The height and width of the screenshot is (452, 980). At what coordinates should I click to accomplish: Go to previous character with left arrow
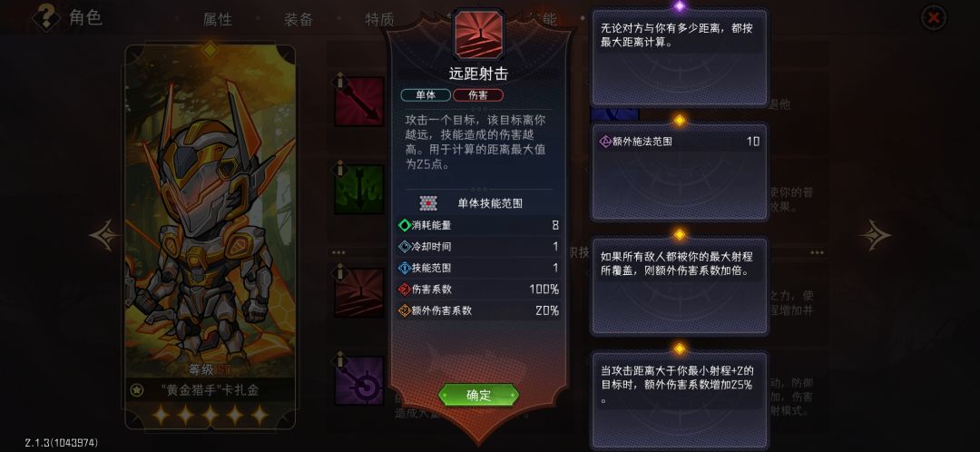click(104, 235)
